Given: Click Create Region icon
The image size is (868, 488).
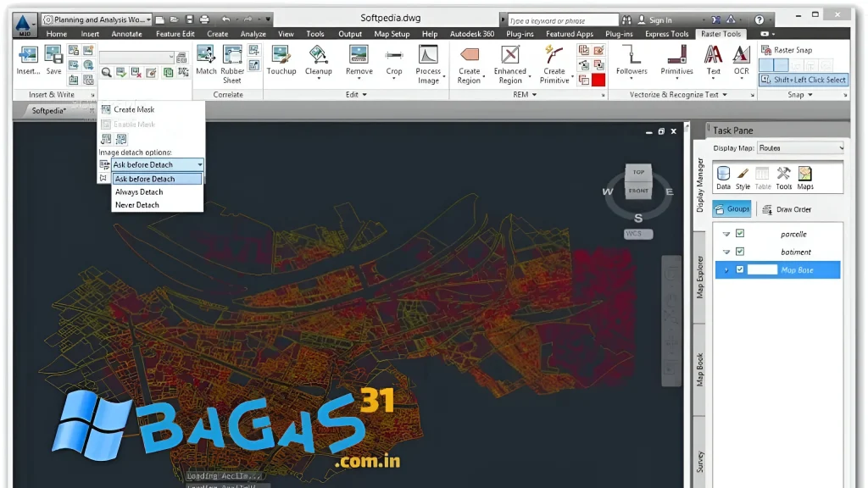Looking at the screenshot, I should (470, 55).
